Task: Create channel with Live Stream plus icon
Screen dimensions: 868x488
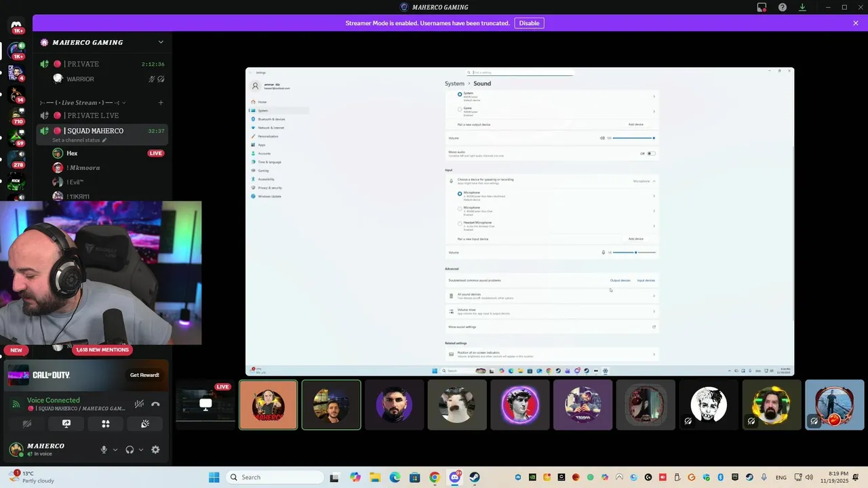Action: pos(161,103)
